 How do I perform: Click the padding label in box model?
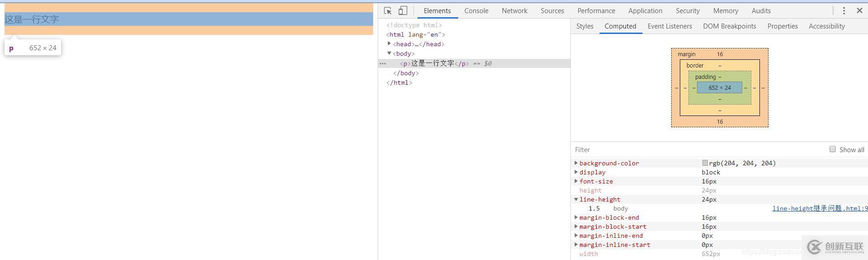pyautogui.click(x=705, y=77)
